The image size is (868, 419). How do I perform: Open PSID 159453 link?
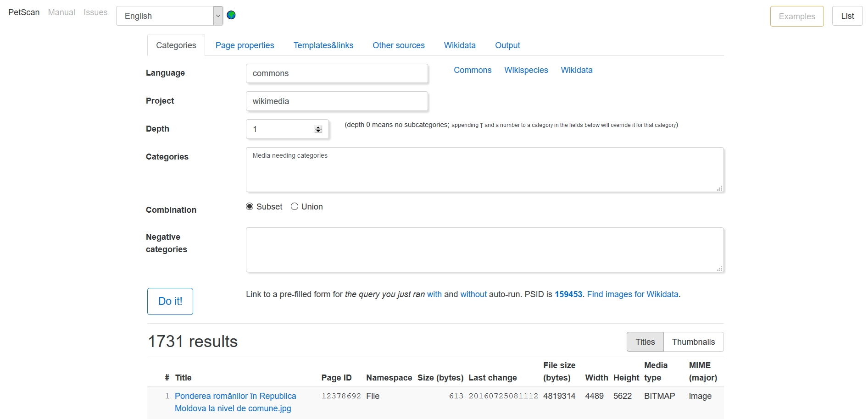click(x=568, y=294)
